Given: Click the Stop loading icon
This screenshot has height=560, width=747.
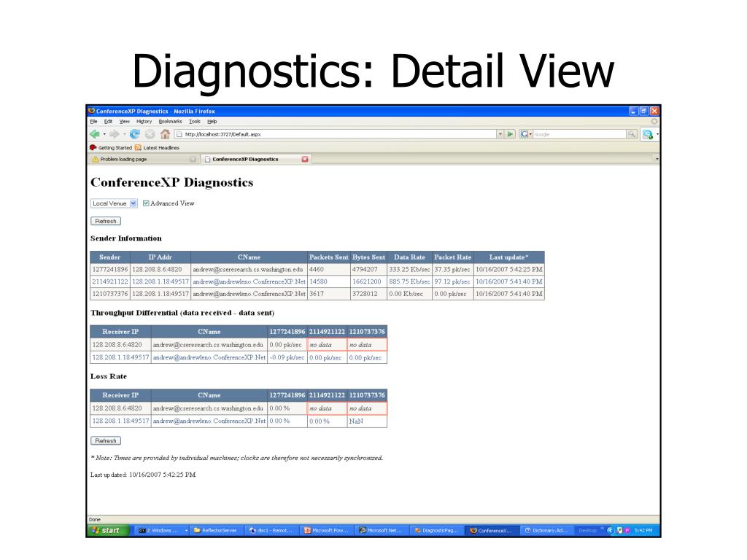Looking at the screenshot, I should coord(150,134).
